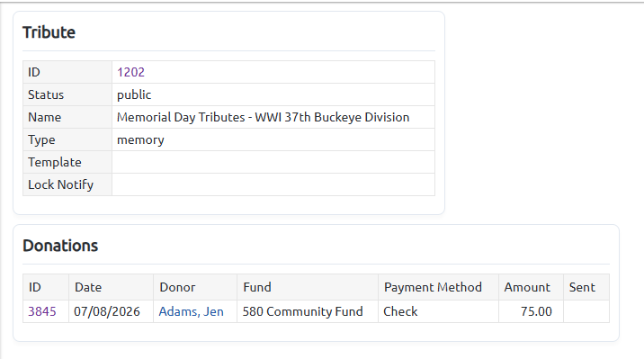
Task: Open tribute ID 1202 link
Action: [x=130, y=72]
